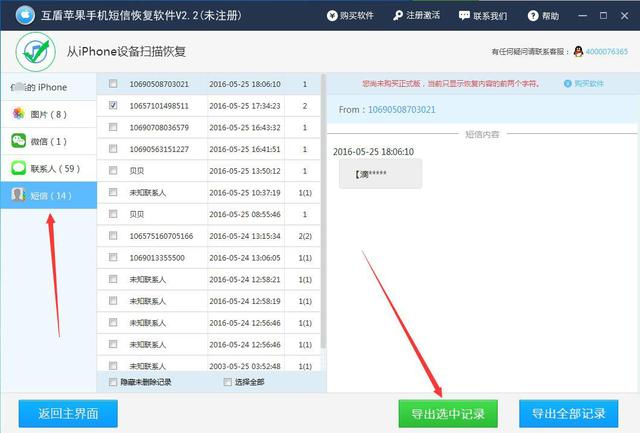The width and height of the screenshot is (640, 433).
Task: Click the yen icon beside 购买软件
Action: point(332,16)
